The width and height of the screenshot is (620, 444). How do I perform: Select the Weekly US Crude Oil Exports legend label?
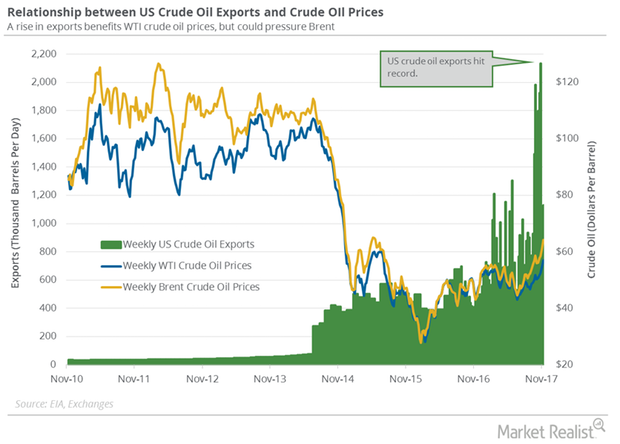click(188, 244)
